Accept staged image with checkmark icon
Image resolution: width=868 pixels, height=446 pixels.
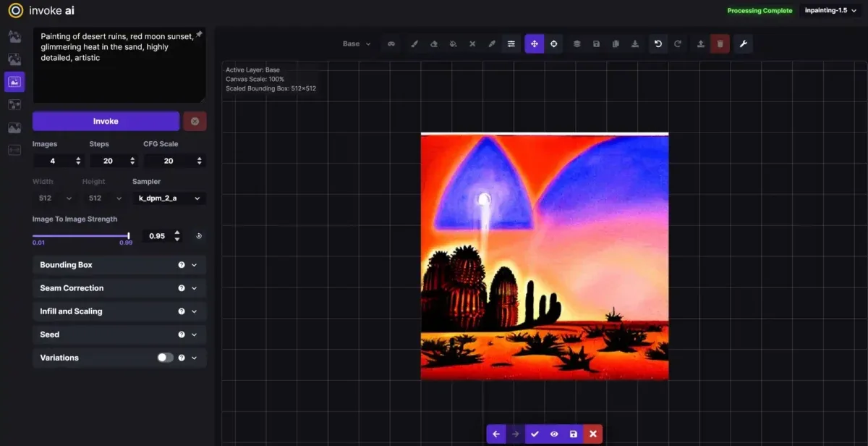535,434
